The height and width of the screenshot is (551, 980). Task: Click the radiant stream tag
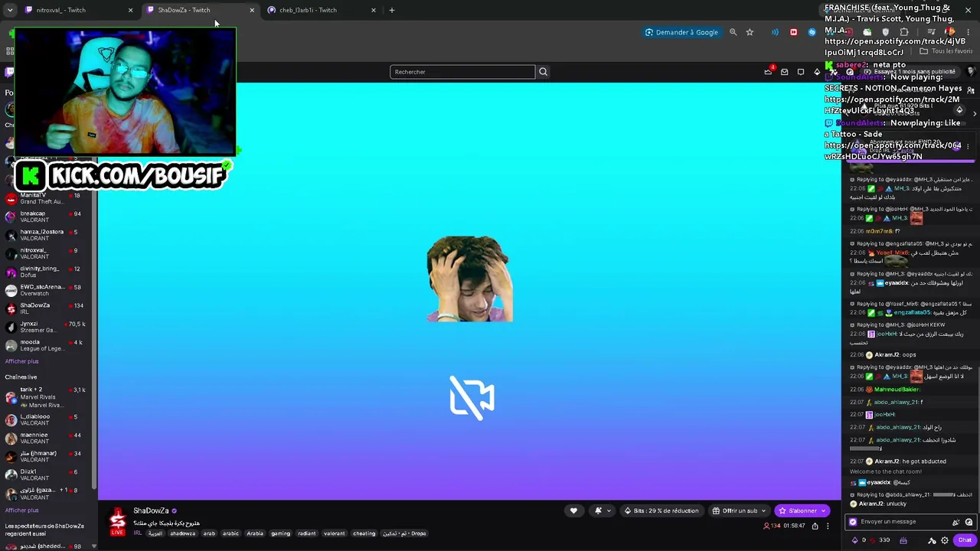click(x=307, y=533)
